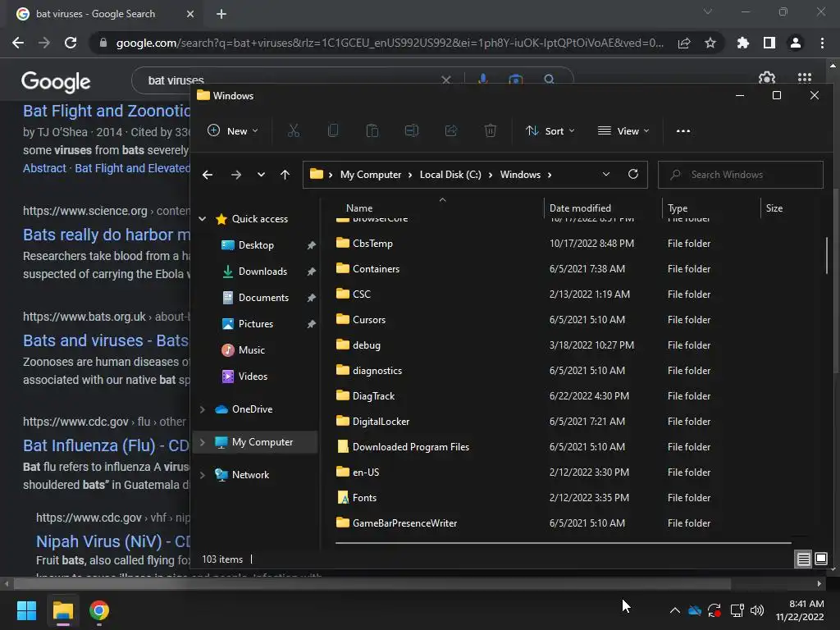
Task: Open volume control in system tray
Action: coord(757,610)
